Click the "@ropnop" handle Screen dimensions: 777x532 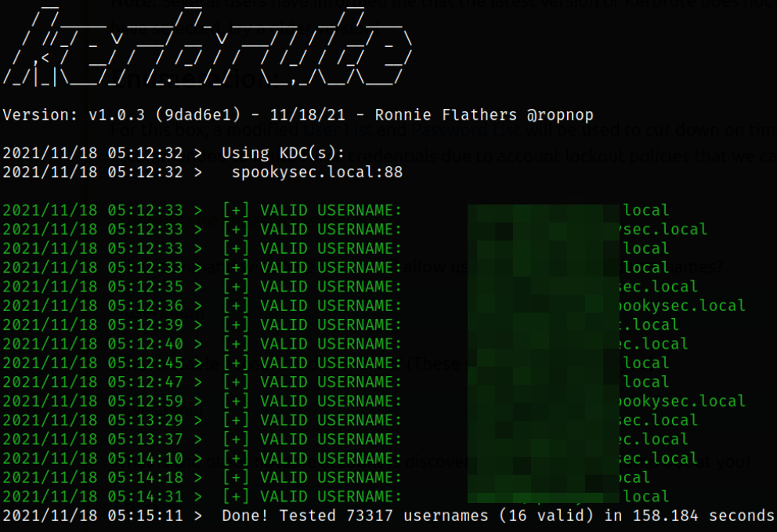[560, 115]
